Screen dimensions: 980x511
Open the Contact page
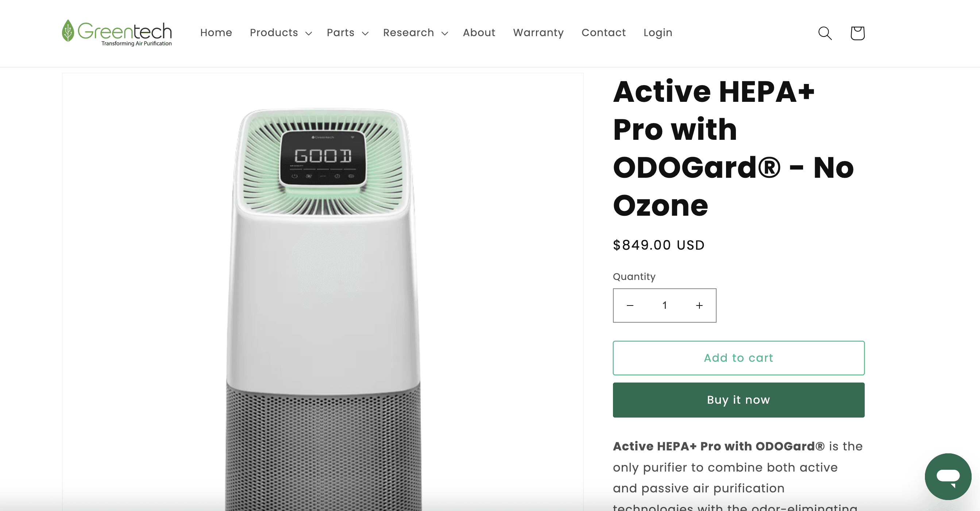(x=603, y=33)
